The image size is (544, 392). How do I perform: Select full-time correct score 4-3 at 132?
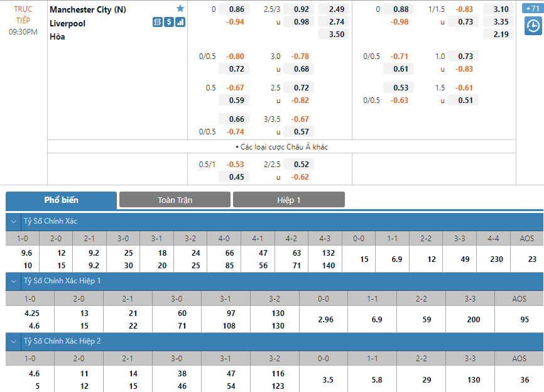328,253
